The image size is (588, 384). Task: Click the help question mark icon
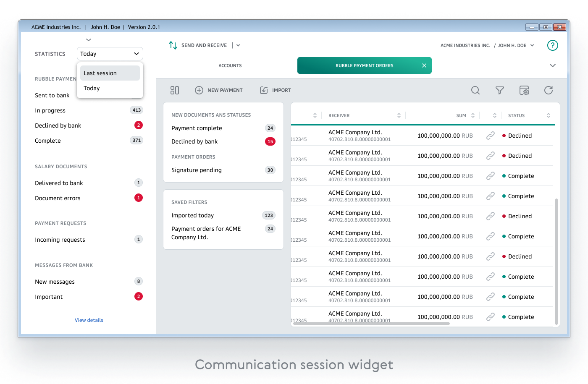point(552,45)
